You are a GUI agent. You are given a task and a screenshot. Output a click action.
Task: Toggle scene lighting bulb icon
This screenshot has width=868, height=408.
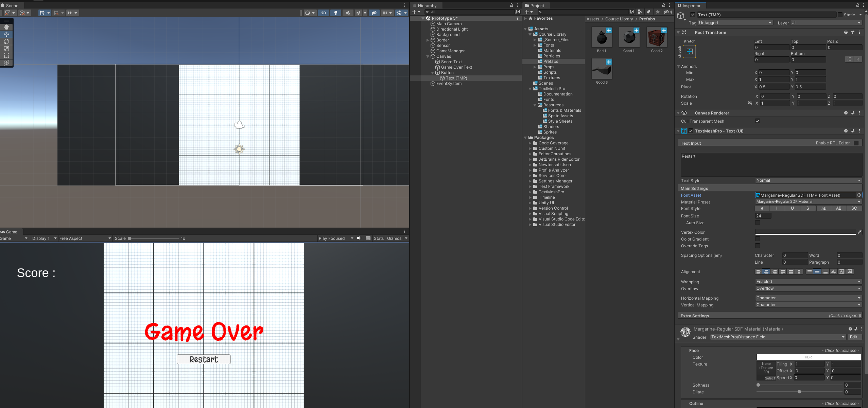click(336, 13)
